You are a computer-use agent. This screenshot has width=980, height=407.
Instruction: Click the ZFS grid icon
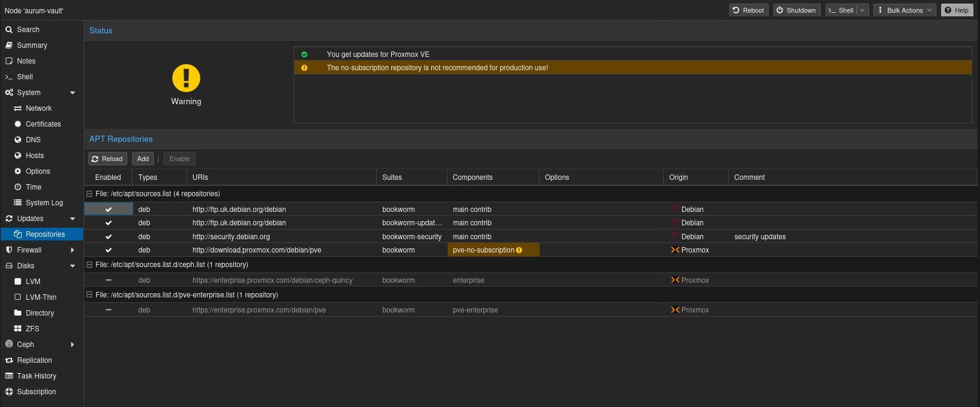pos(18,329)
